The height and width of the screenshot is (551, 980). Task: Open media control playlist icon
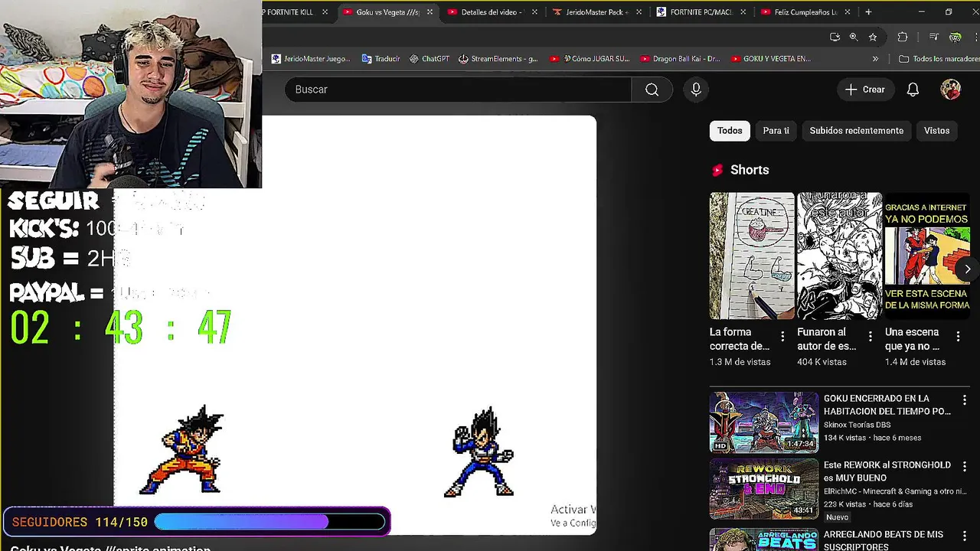click(933, 37)
